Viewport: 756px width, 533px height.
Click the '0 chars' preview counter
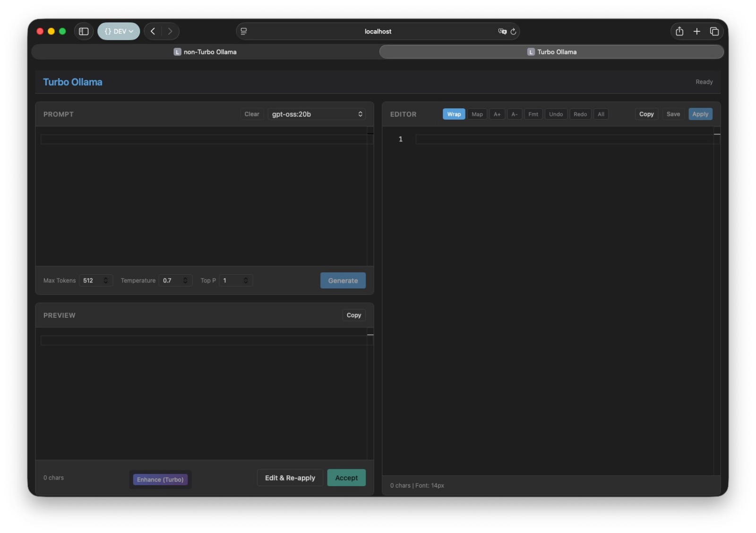[53, 478]
